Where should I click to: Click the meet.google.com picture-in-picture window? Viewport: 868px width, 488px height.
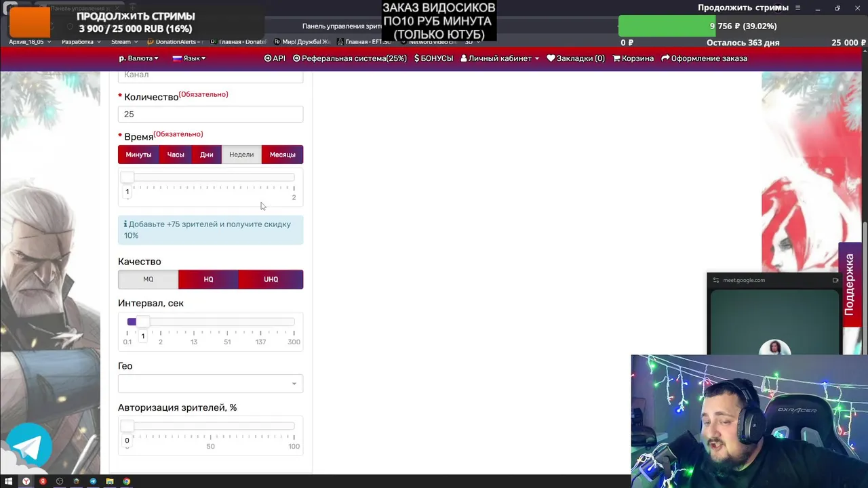coord(775,315)
